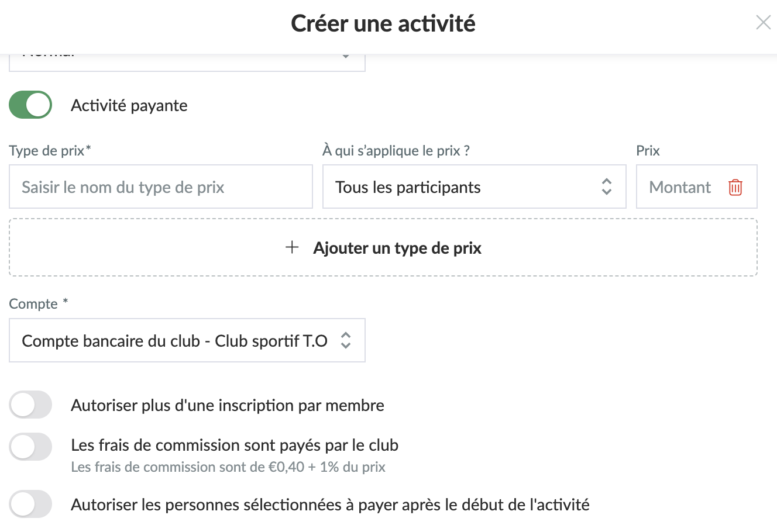
Task: Click the commission fees label text
Action: (x=235, y=445)
